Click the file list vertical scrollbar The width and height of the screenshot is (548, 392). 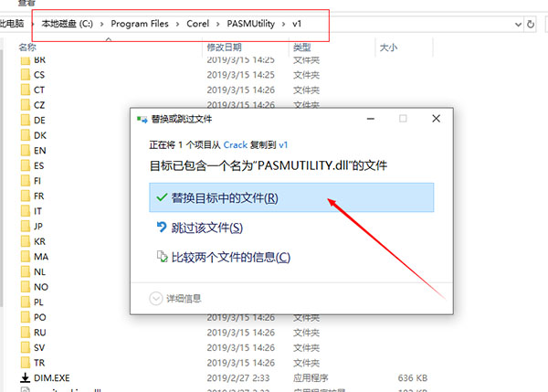click(2, 178)
